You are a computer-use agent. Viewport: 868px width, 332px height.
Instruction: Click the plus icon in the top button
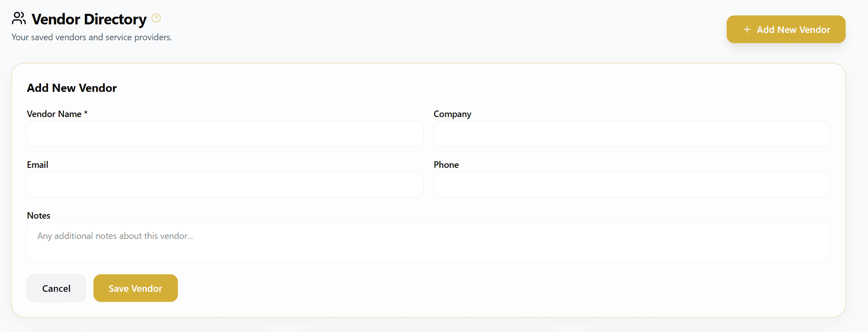click(x=747, y=30)
